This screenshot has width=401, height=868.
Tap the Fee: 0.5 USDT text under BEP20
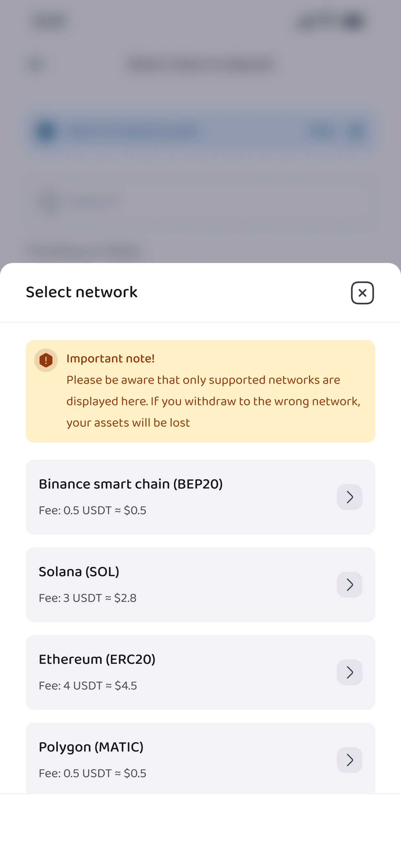(93, 510)
